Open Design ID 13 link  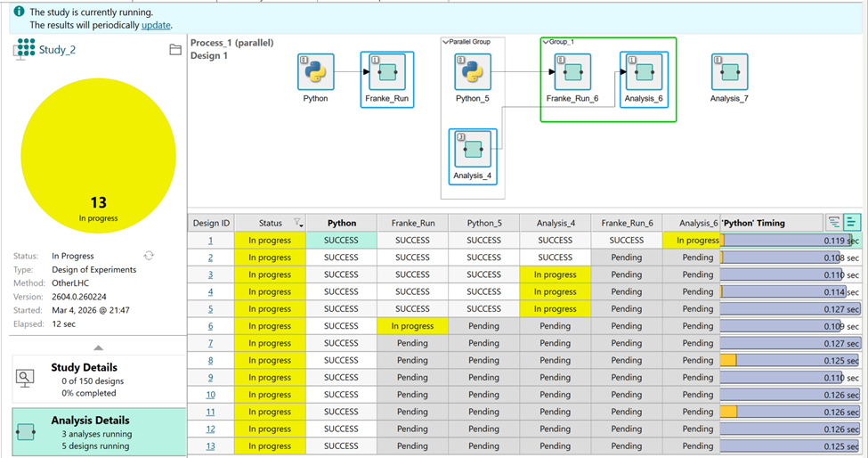click(210, 446)
